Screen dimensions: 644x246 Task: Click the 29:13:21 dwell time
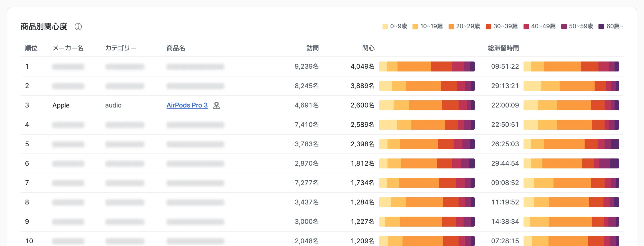click(x=505, y=86)
